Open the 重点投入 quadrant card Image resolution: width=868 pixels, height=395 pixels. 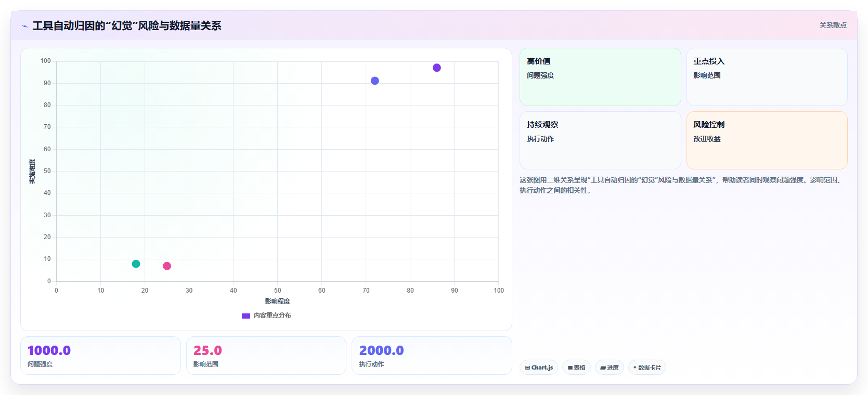[x=767, y=77]
